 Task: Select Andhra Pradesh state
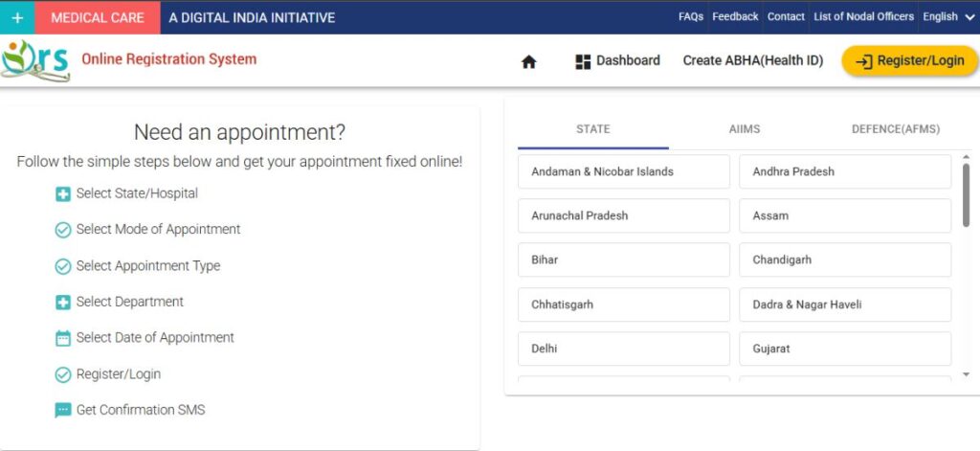[x=845, y=171]
